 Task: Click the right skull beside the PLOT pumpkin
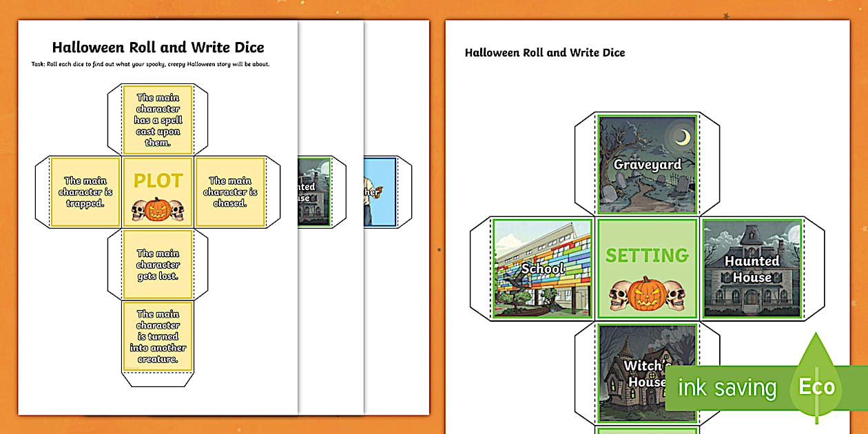177,211
